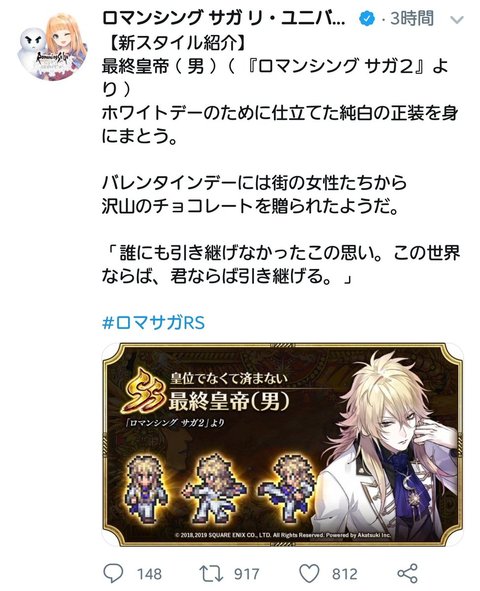Open the reply speech bubble icon
The image size is (480, 591).
click(113, 573)
